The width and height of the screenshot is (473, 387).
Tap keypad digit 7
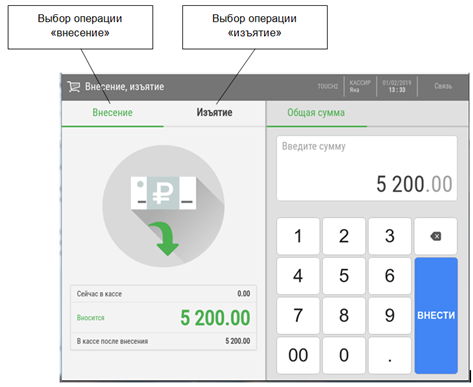[298, 315]
